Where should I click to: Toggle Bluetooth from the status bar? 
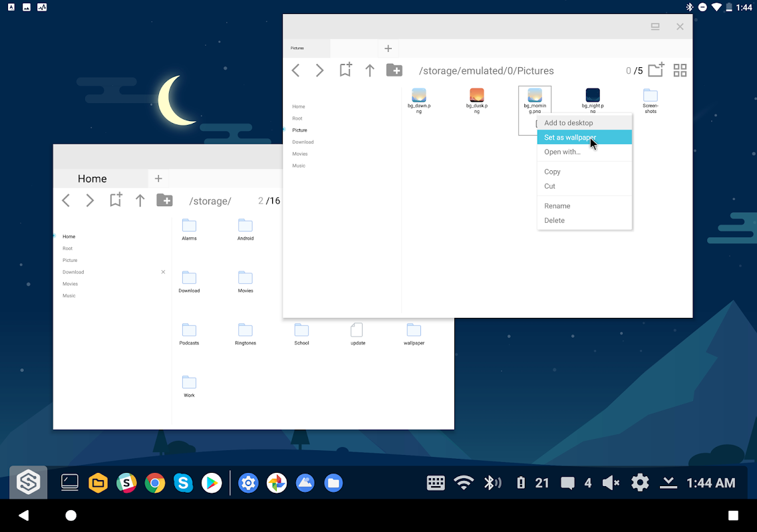[x=493, y=483]
